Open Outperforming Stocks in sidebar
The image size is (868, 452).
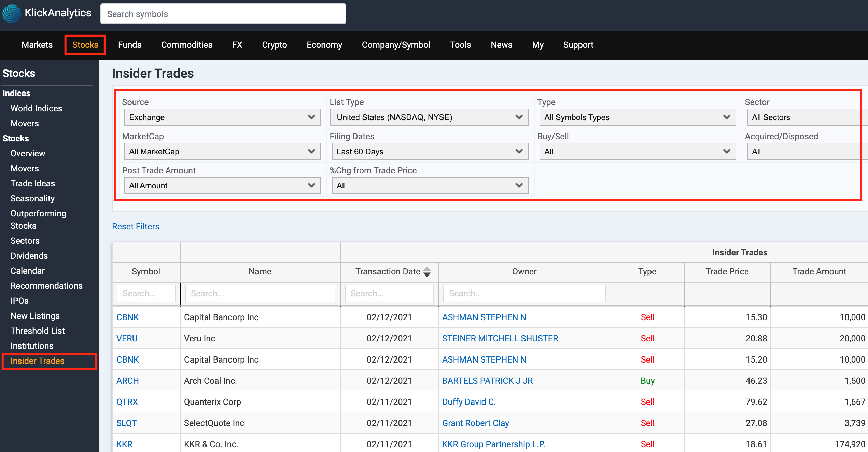(38, 220)
